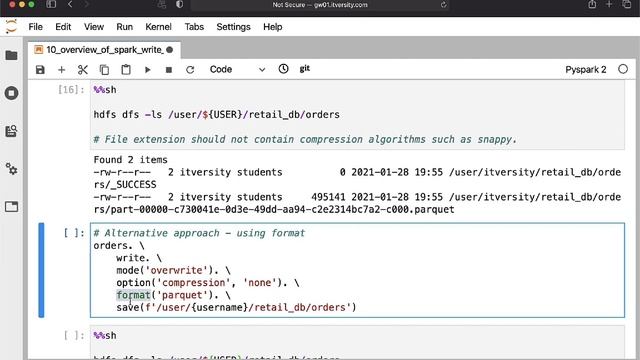This screenshot has height=360, width=640.
Task: Click the file extension comment line
Action: coord(305,140)
